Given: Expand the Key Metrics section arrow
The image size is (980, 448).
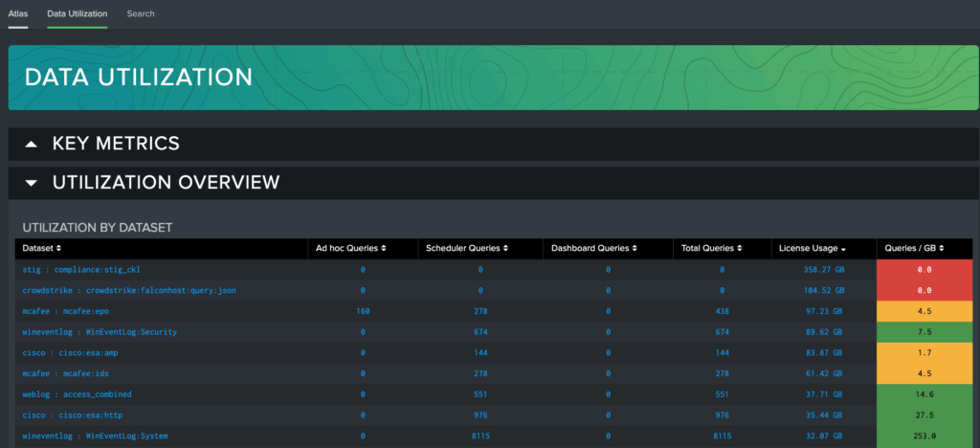Looking at the screenshot, I should (31, 145).
